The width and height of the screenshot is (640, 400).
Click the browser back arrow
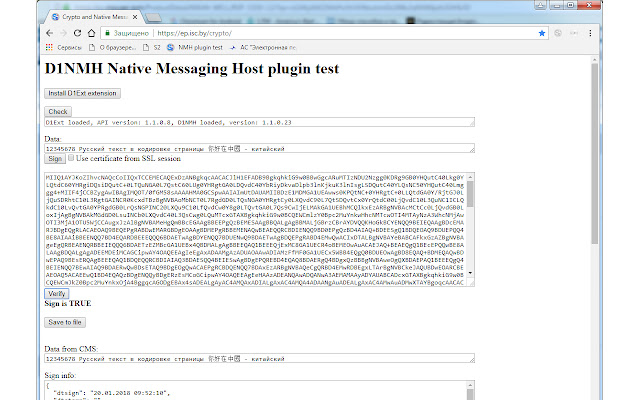(x=49, y=33)
